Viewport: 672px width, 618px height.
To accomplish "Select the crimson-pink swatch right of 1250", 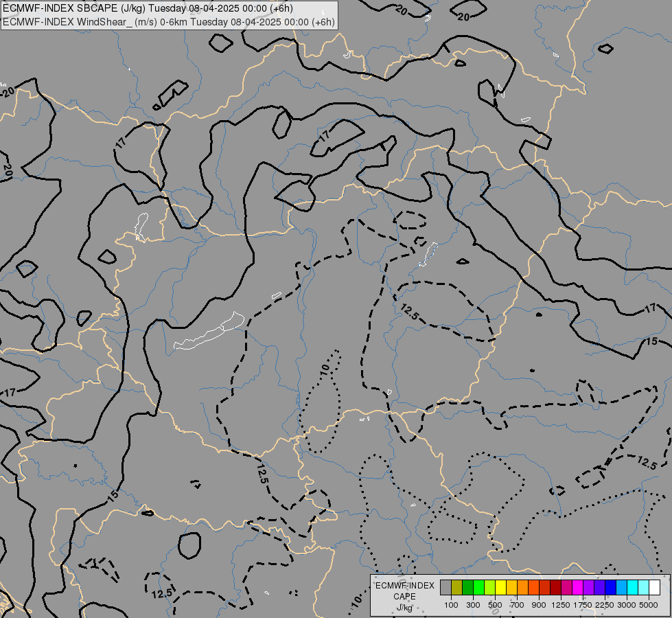I will pyautogui.click(x=566, y=587).
